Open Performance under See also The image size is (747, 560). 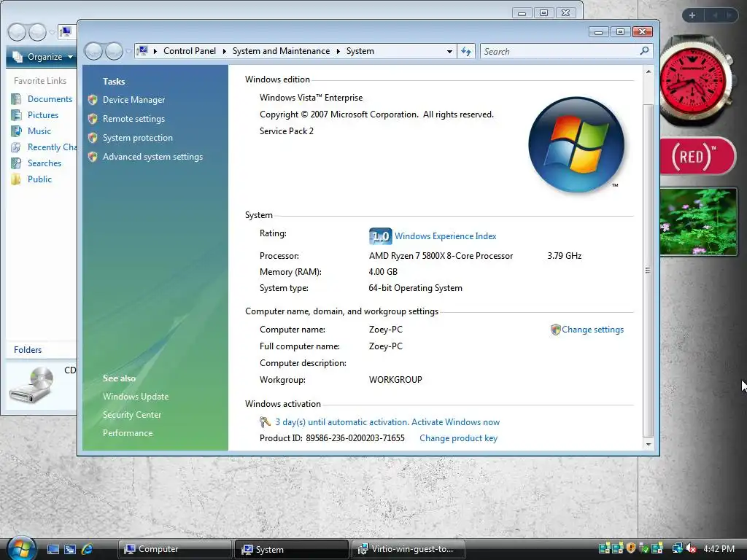pyautogui.click(x=128, y=433)
